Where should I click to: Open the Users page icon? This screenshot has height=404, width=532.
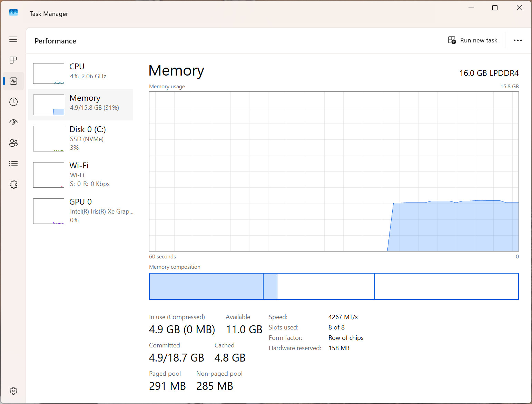pyautogui.click(x=13, y=143)
